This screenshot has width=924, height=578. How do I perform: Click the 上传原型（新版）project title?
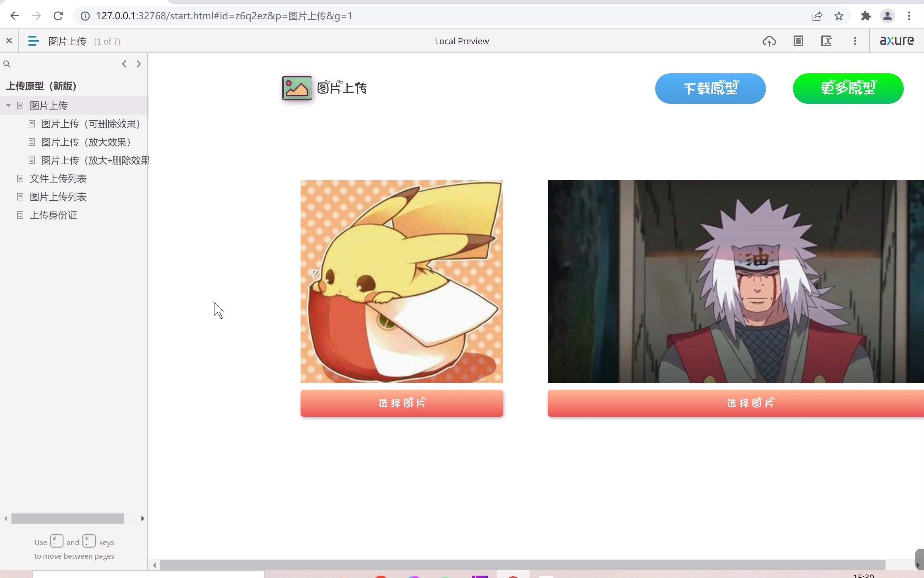42,86
